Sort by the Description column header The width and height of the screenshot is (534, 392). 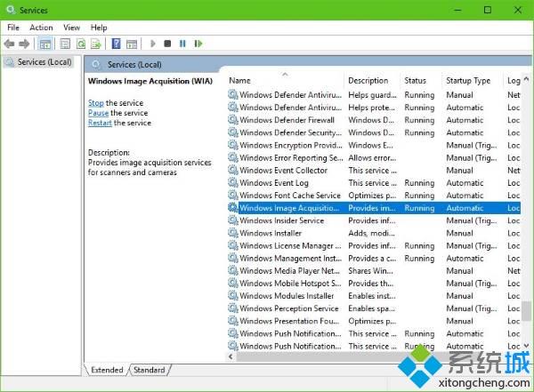[371, 81]
